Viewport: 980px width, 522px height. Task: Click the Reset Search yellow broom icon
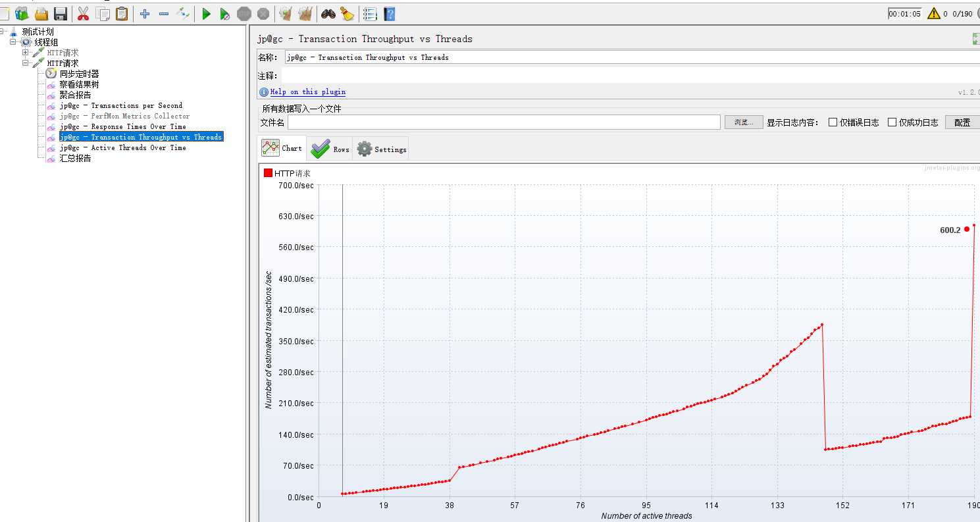[x=348, y=13]
